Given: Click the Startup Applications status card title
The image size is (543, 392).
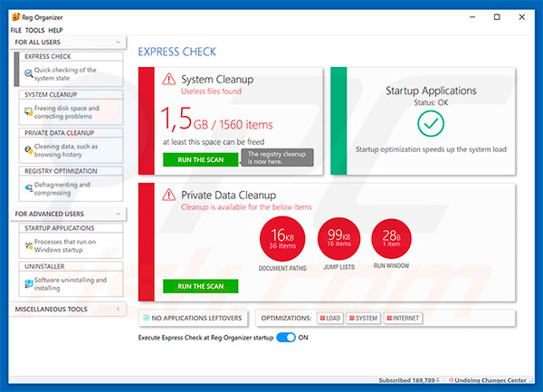Looking at the screenshot, I should [x=431, y=91].
